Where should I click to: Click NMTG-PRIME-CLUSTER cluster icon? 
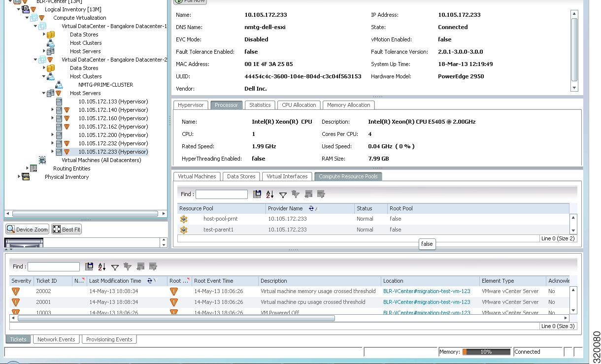[x=59, y=85]
